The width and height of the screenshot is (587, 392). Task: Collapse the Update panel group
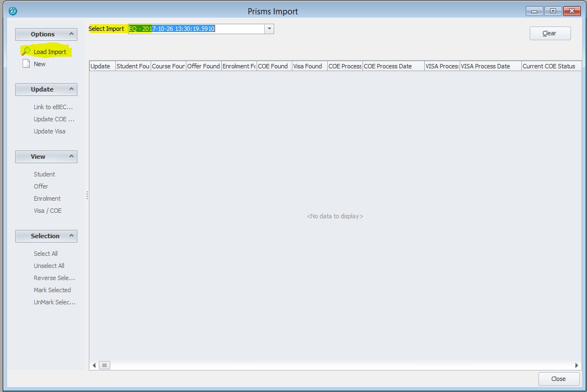coord(71,89)
